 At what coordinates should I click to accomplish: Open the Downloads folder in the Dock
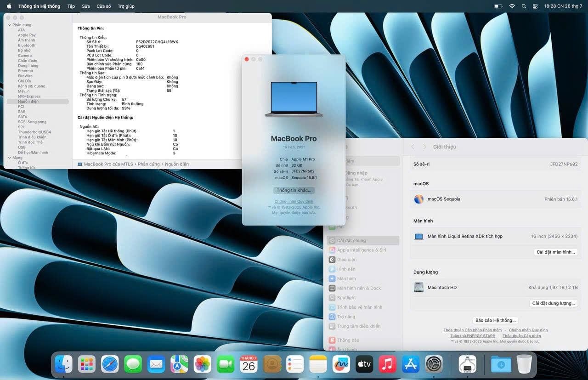(x=501, y=364)
